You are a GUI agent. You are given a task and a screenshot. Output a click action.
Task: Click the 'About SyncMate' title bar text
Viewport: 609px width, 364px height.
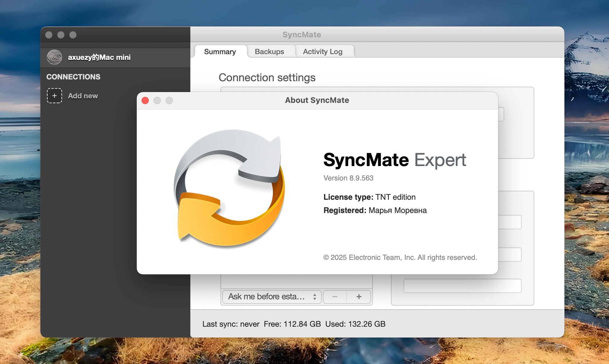click(x=317, y=100)
